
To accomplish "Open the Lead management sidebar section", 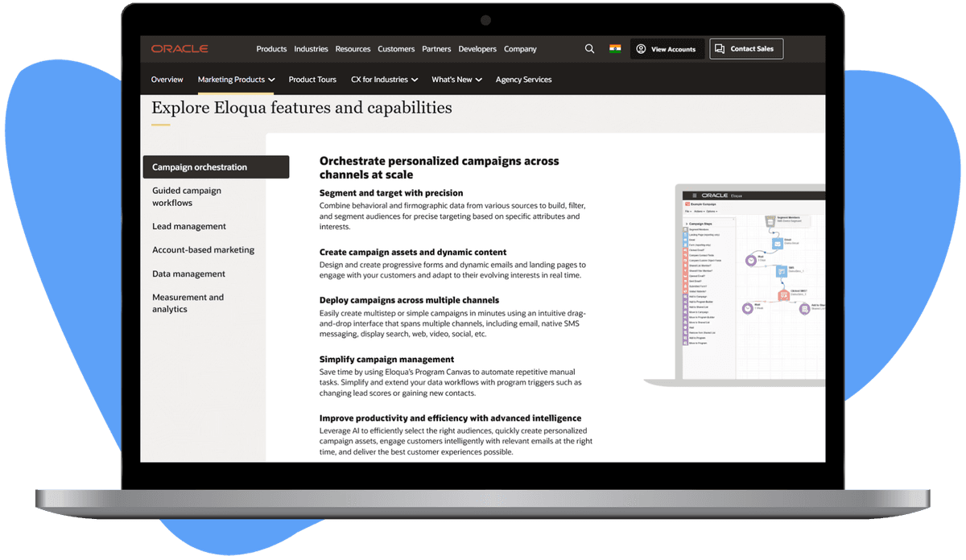I will [189, 226].
